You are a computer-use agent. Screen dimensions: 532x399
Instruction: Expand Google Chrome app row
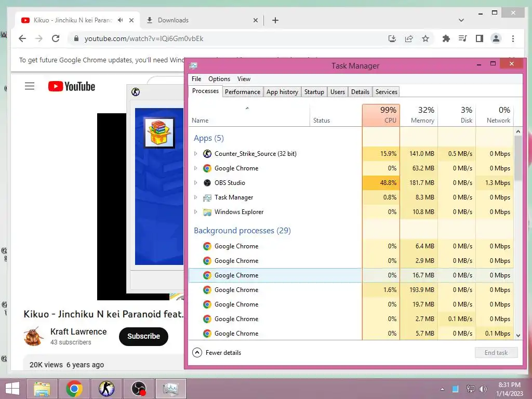[x=196, y=168]
